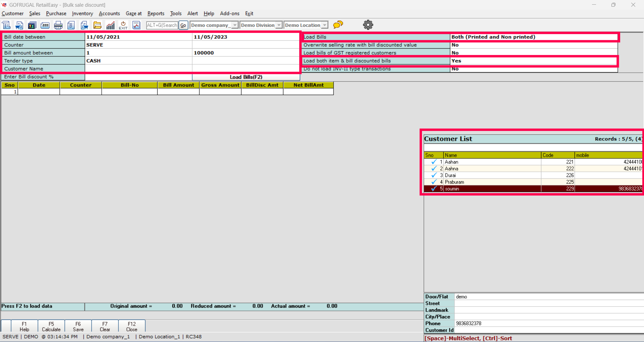The height and width of the screenshot is (342, 644).
Task: Open the bar chart growth icon
Action: click(x=110, y=25)
